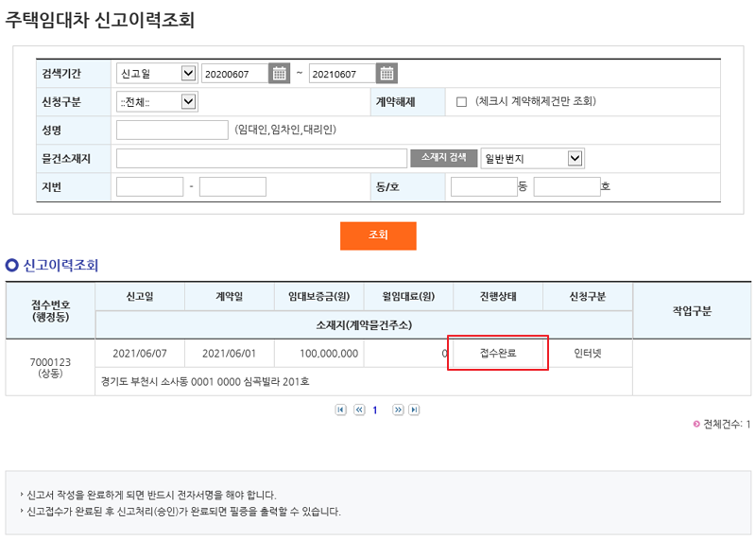The height and width of the screenshot is (540, 756).
Task: Click the 신고일 value 2021/06/07
Action: pos(140,354)
